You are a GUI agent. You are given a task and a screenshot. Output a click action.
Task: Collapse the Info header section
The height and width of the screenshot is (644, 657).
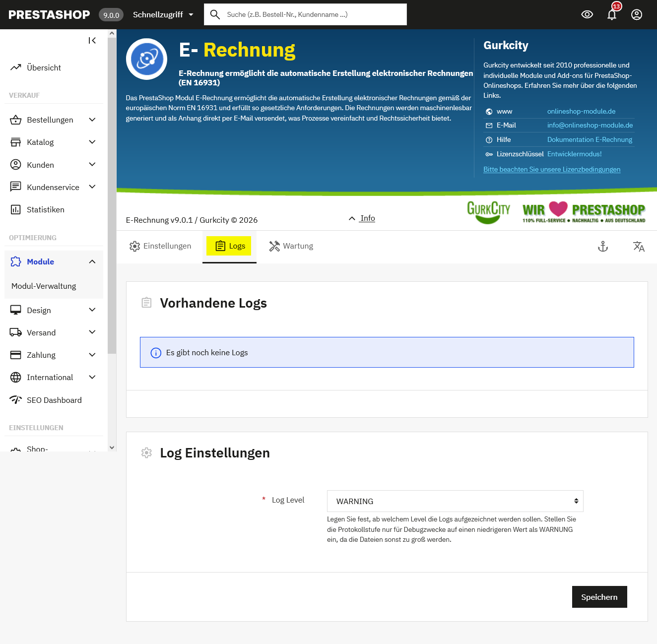pos(362,218)
